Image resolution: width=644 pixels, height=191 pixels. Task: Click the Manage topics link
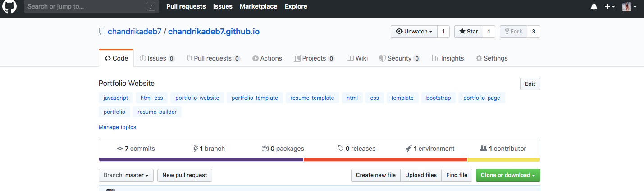117,127
